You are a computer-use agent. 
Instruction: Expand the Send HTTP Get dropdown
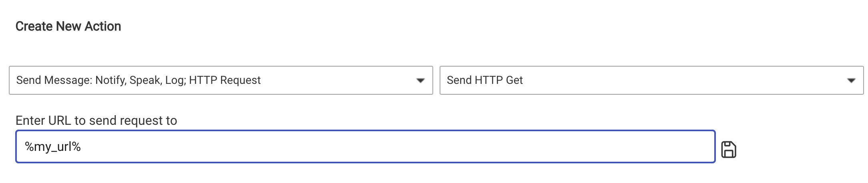651,80
